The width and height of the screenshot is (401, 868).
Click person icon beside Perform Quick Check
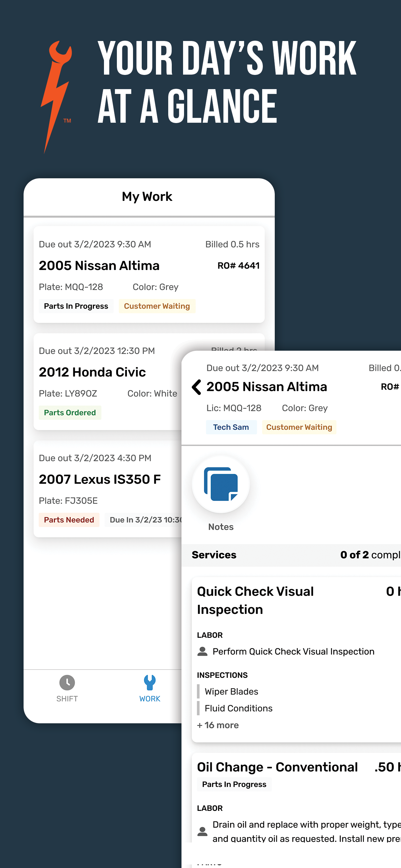click(202, 651)
